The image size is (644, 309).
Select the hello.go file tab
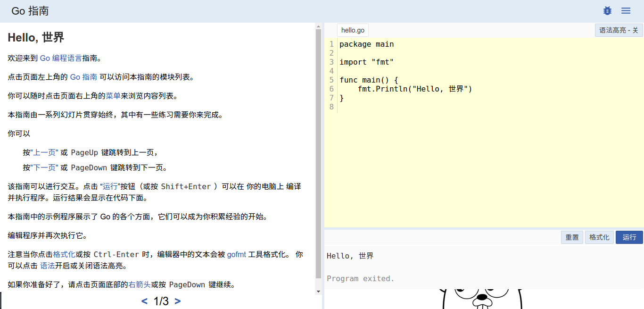[x=353, y=30]
